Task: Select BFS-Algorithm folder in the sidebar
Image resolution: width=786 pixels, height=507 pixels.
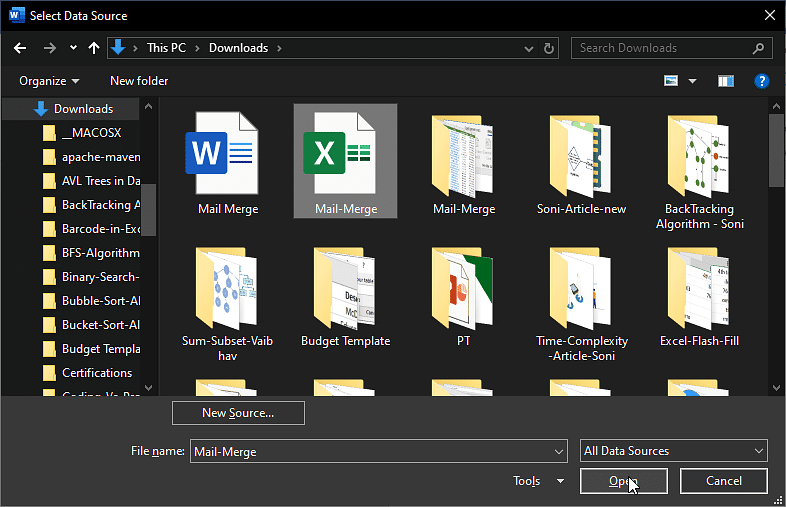Action: point(91,253)
